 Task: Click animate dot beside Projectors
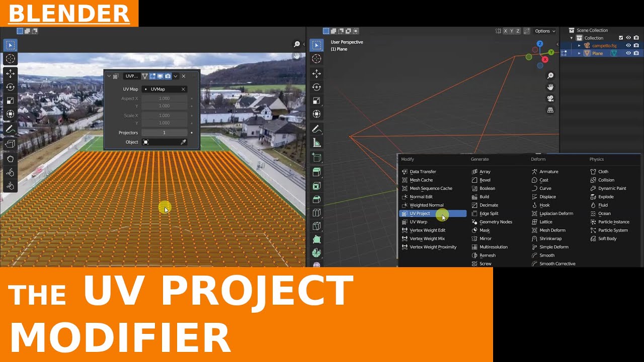192,133
